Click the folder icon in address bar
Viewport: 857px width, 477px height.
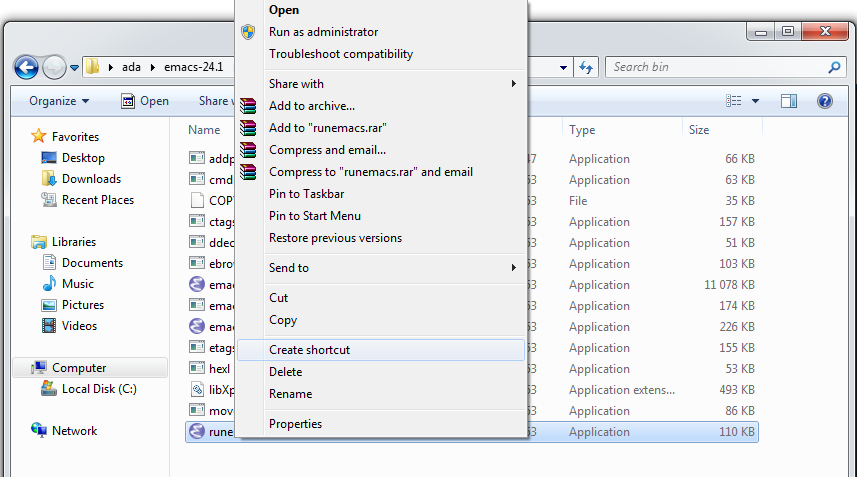click(93, 67)
